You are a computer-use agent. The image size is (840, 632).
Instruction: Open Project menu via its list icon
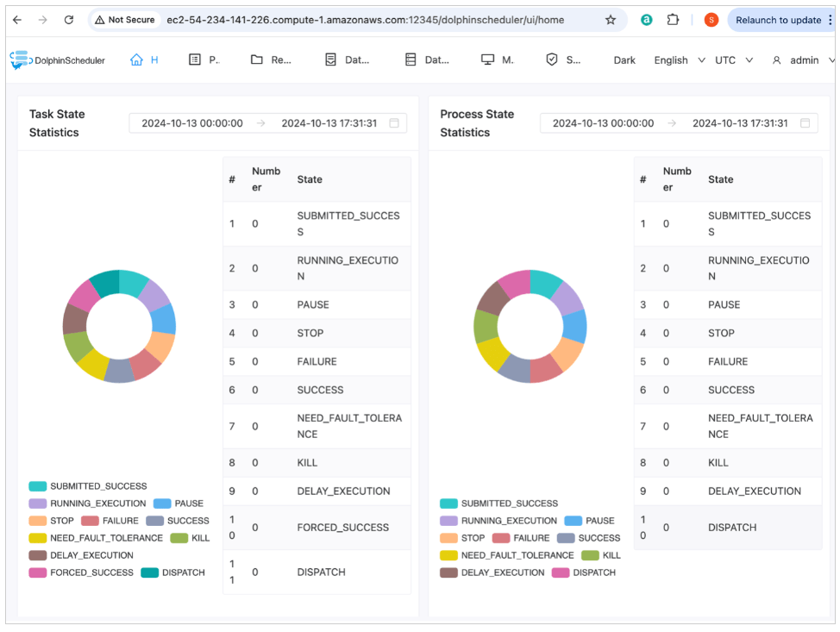pos(195,59)
